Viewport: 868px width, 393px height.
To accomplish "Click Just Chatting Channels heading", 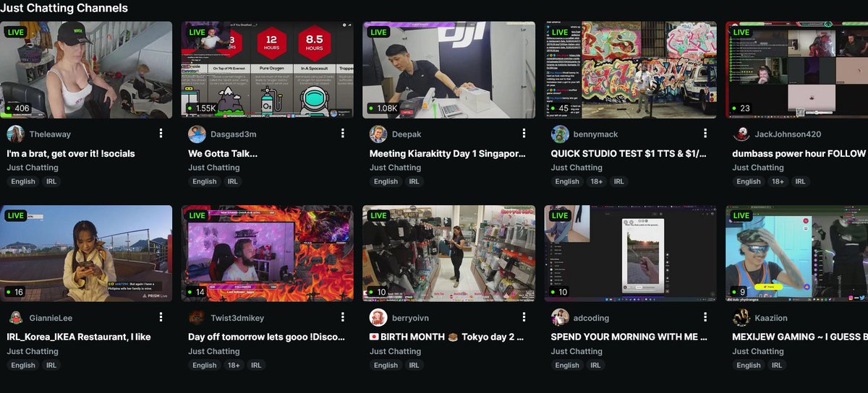I will point(64,8).
